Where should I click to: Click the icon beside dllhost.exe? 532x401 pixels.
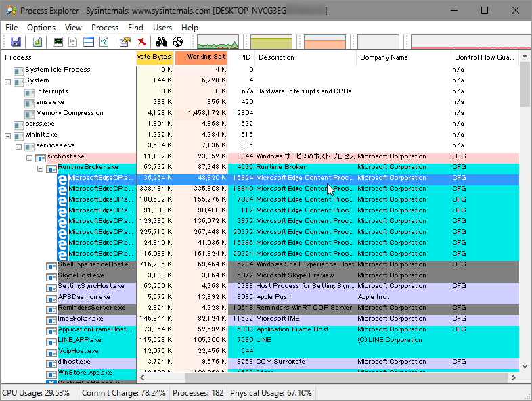coord(51,364)
